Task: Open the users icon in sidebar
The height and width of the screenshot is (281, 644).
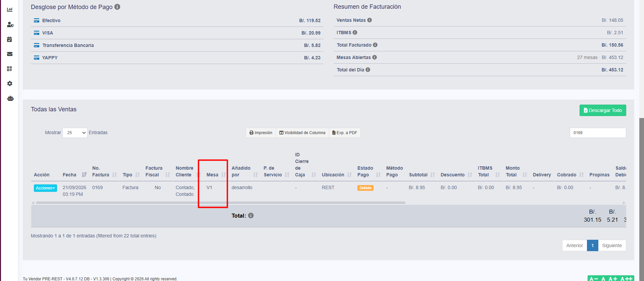Action: click(x=10, y=24)
